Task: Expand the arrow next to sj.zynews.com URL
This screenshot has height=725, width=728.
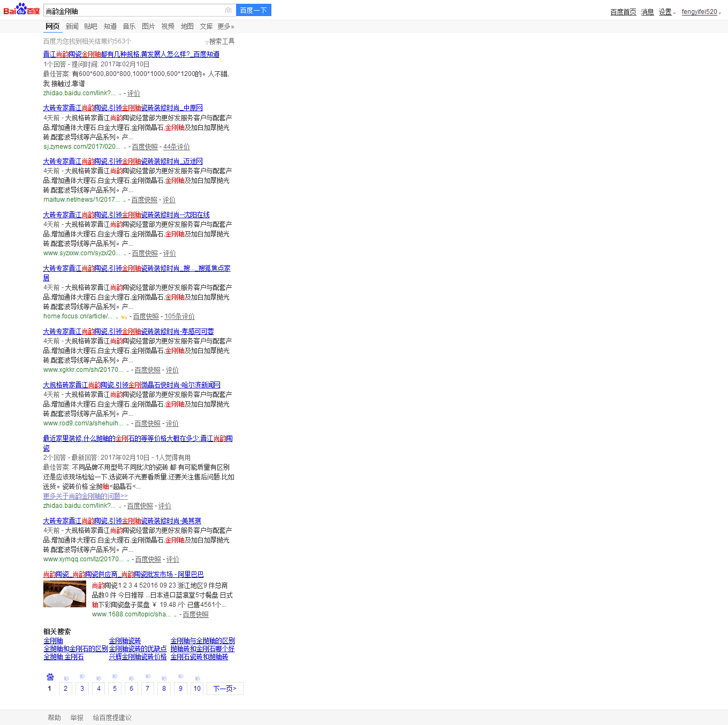Action: [125, 147]
